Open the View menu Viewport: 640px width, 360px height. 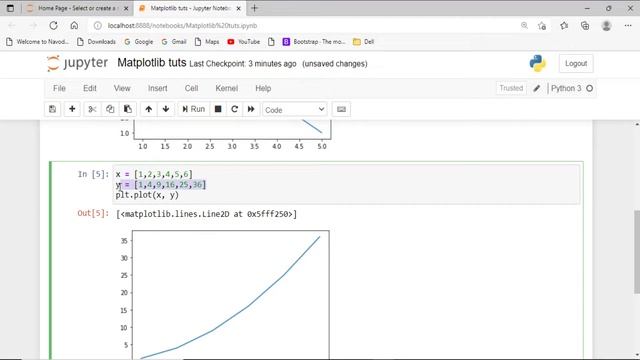122,89
